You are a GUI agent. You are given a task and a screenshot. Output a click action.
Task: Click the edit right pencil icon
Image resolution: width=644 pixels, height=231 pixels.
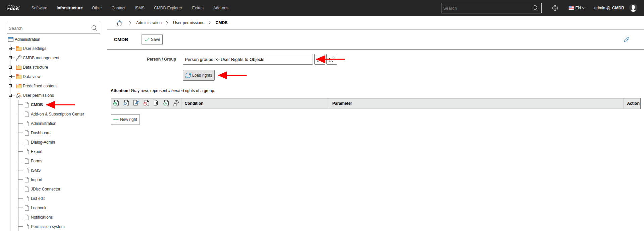tap(136, 103)
